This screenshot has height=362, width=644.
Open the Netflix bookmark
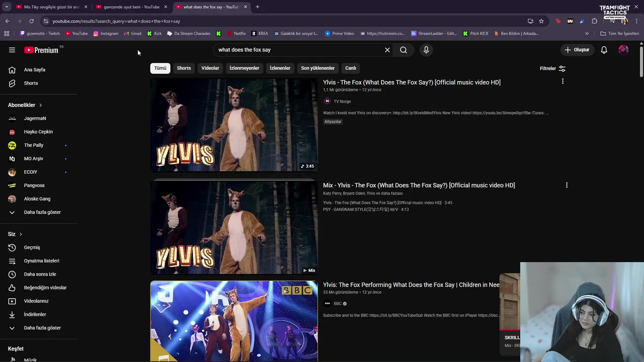pyautogui.click(x=236, y=34)
